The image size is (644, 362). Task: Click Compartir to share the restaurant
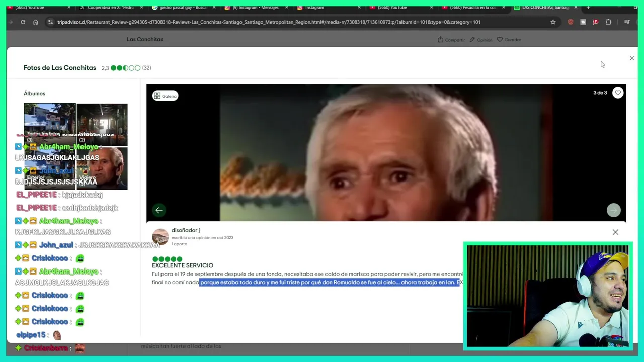pyautogui.click(x=451, y=40)
